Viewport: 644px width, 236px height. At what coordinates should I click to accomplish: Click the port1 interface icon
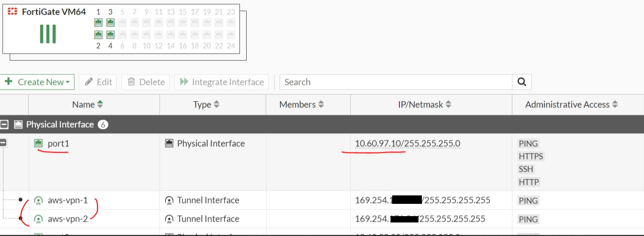coord(39,144)
